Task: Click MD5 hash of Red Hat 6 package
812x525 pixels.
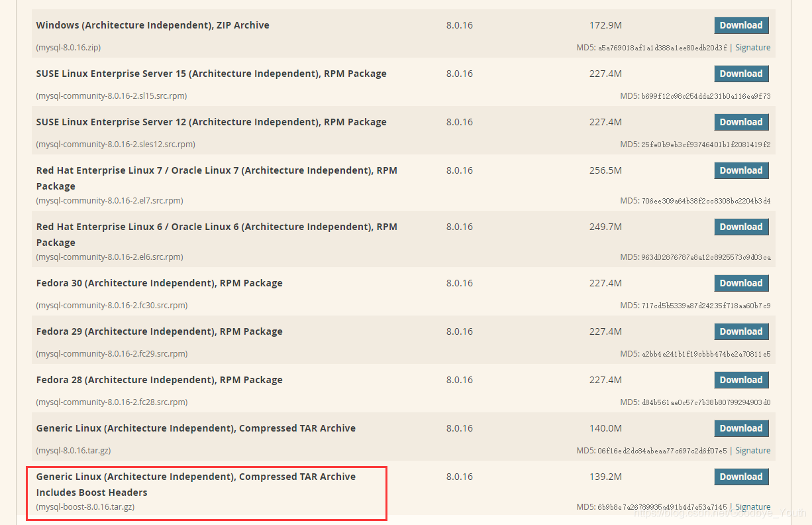Action: (706, 257)
